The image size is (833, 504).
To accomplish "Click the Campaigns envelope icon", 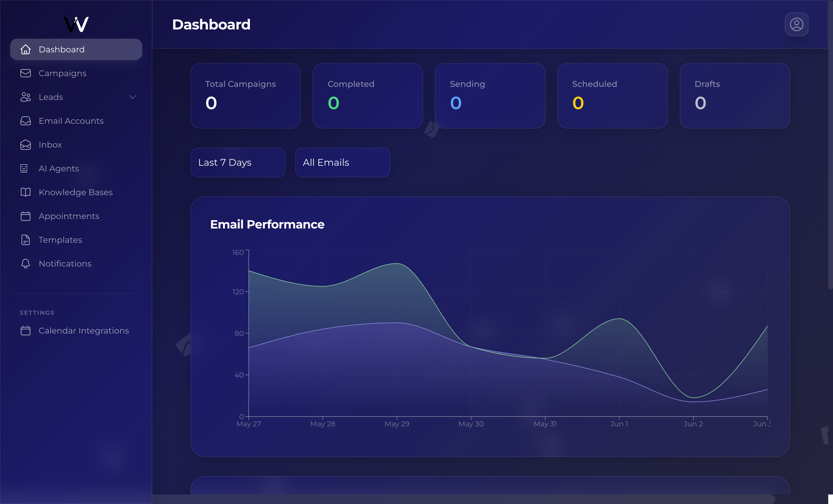I will [x=25, y=73].
